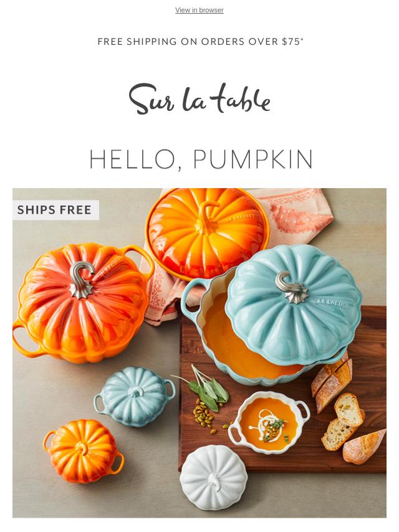
Task: Open the View in browser link
Action: [199, 10]
